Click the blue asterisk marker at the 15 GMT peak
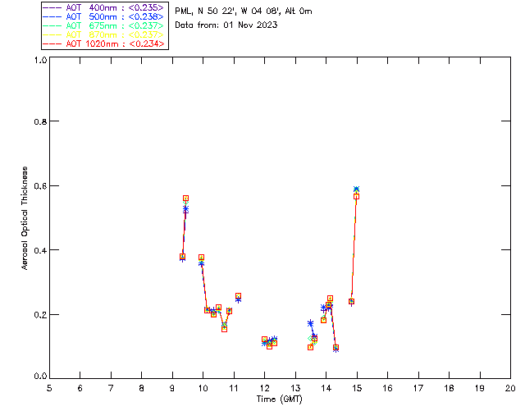The height and width of the screenshot is (420, 525). [x=356, y=189]
